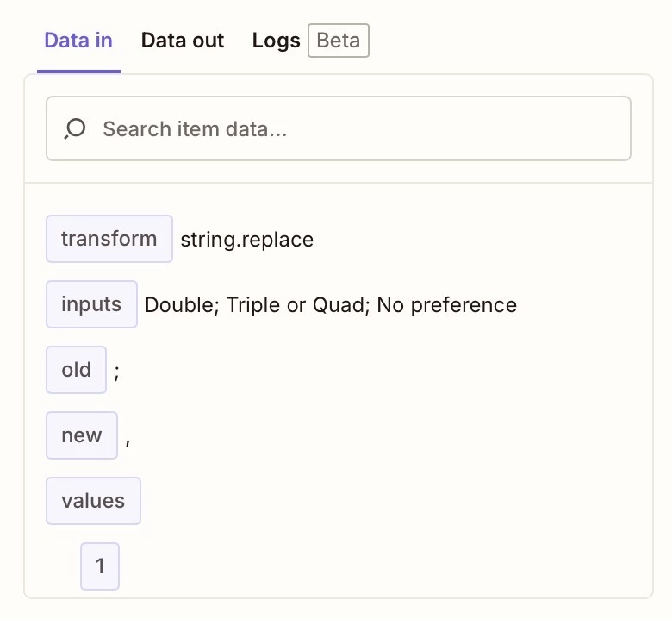Screen dimensions: 672x619
Task: Click the comma value next to new
Action: pyautogui.click(x=128, y=442)
